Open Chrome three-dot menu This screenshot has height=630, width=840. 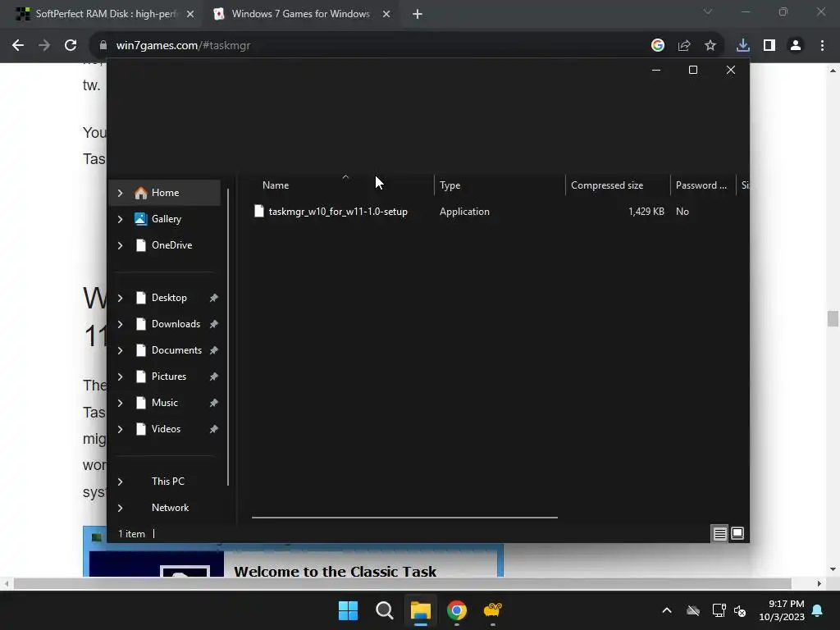coord(822,46)
